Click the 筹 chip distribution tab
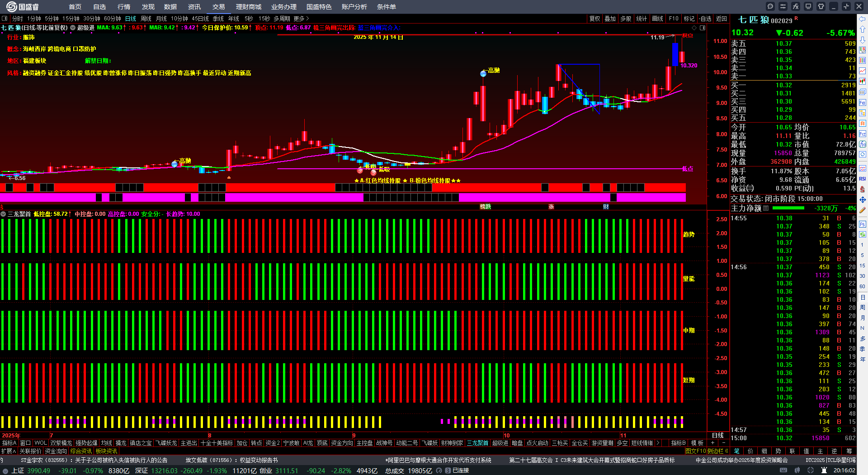Image resolution: width=868 pixels, height=475 pixels. point(849,451)
